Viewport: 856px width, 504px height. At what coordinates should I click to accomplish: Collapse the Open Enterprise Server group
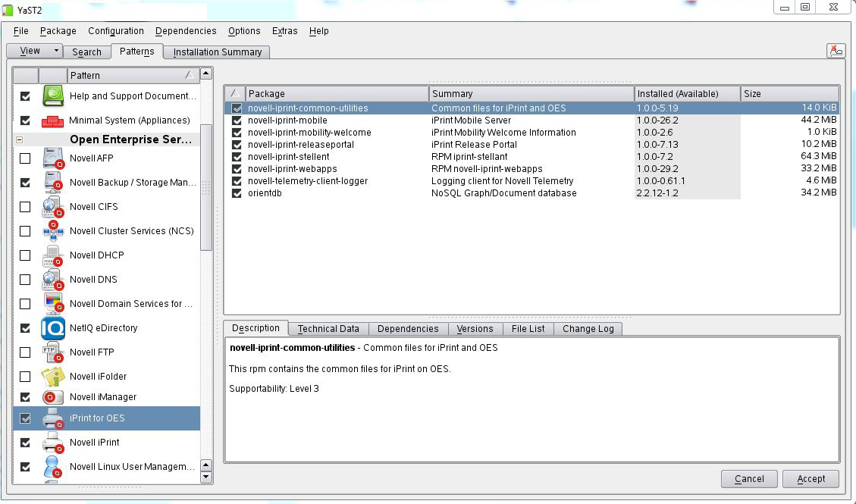pyautogui.click(x=19, y=140)
